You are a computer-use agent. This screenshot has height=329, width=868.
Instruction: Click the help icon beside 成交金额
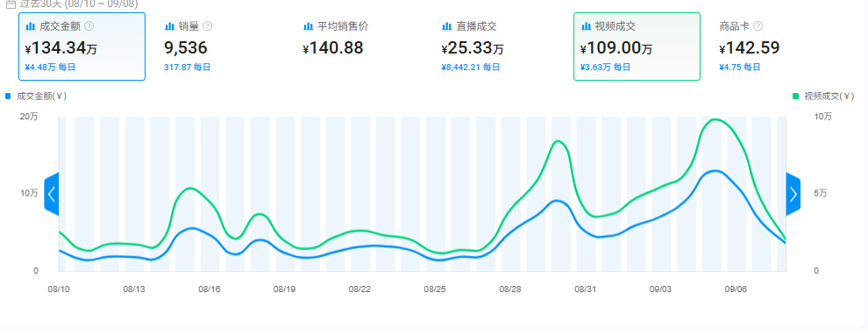(89, 26)
